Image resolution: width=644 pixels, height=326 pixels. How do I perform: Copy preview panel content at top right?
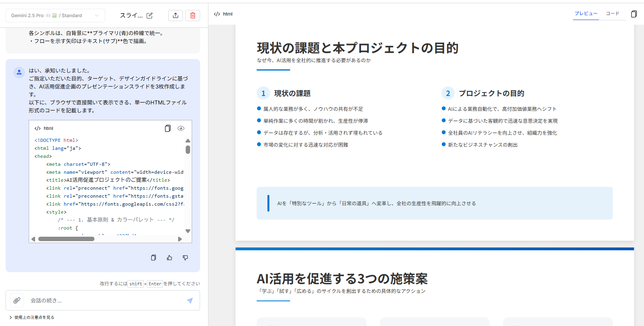(x=634, y=14)
